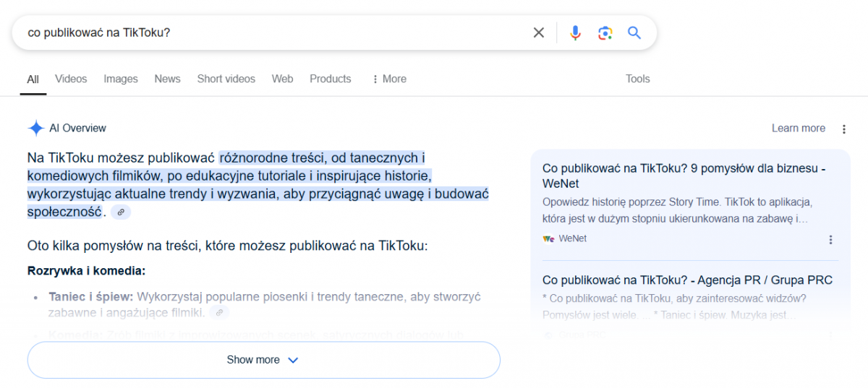This screenshot has height=388, width=868.
Task: Switch to the Videos tab
Action: coord(71,79)
